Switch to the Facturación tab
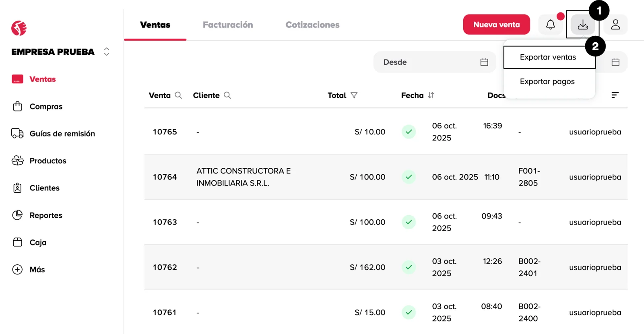 (228, 25)
